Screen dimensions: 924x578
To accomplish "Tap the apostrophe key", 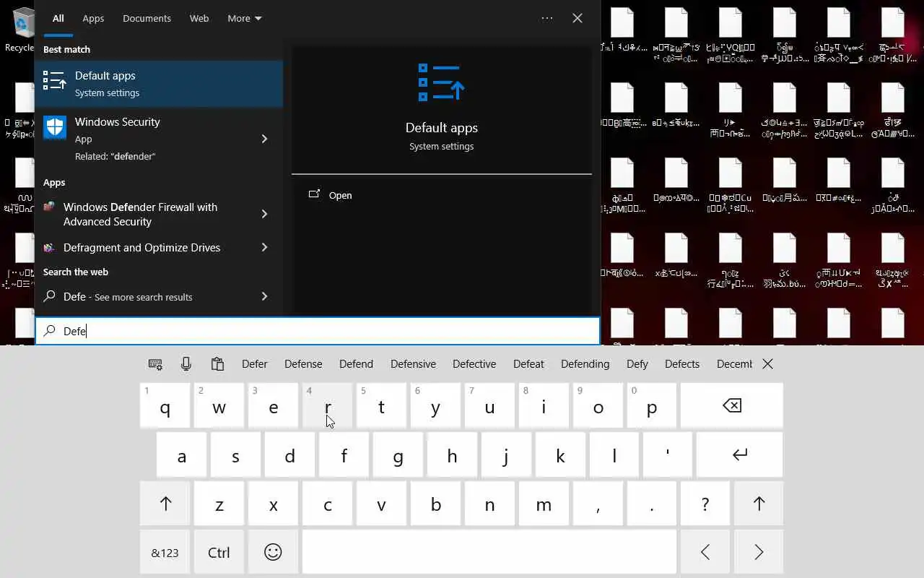I will (x=667, y=454).
